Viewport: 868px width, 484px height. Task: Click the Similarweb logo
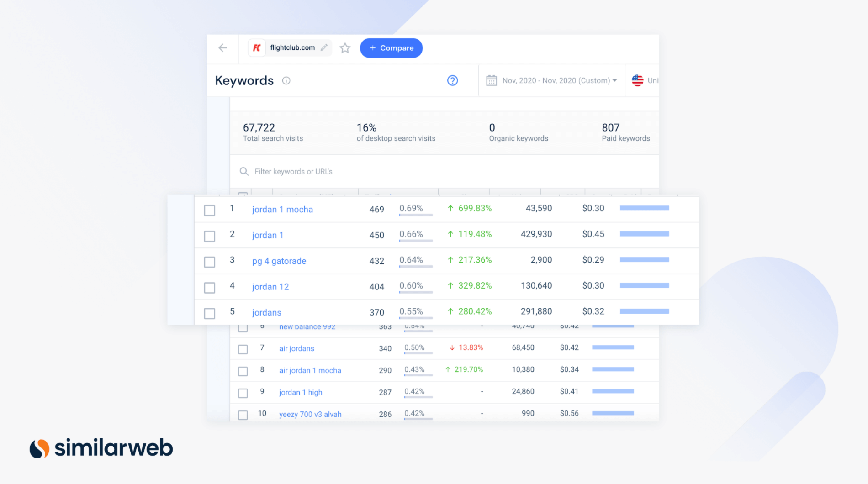[101, 448]
